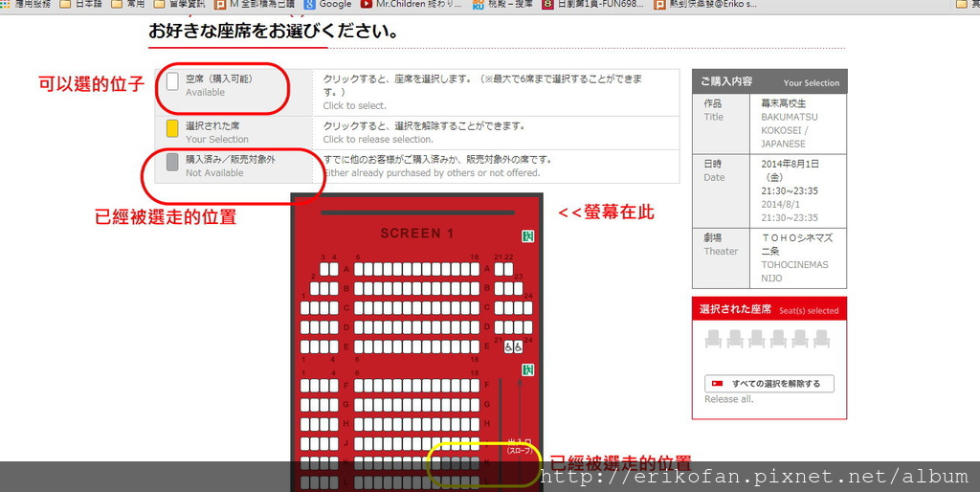Click the ご購入内容 Your Selection header
This screenshot has height=492, width=980.
(x=769, y=81)
